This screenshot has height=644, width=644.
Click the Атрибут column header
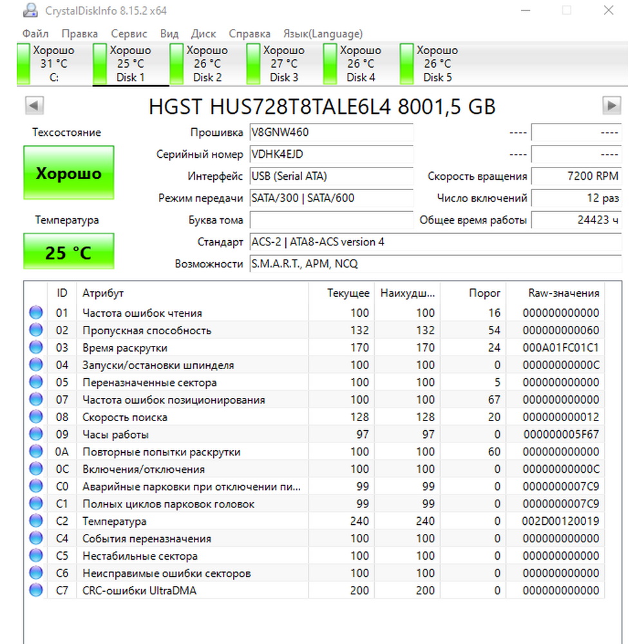(x=192, y=293)
